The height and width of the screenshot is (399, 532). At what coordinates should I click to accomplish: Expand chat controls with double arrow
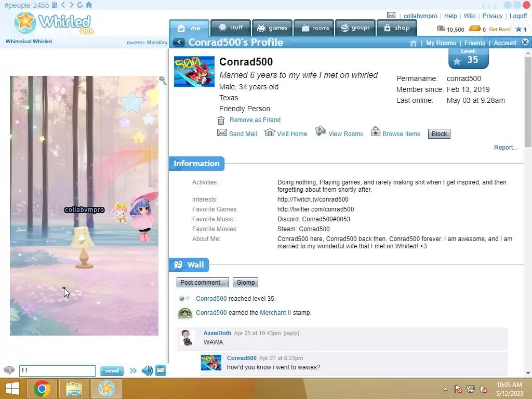133,370
